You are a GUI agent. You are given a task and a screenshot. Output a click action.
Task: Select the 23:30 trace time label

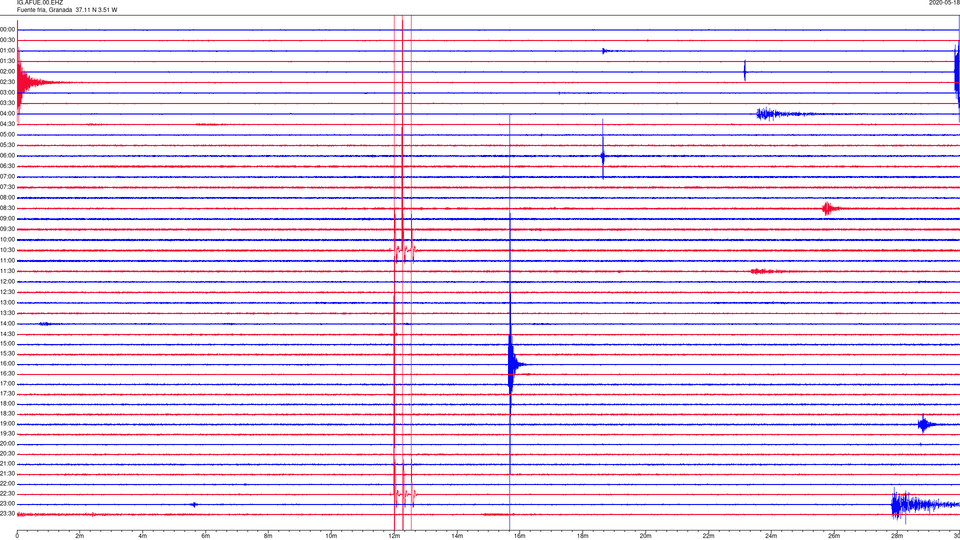(x=8, y=514)
